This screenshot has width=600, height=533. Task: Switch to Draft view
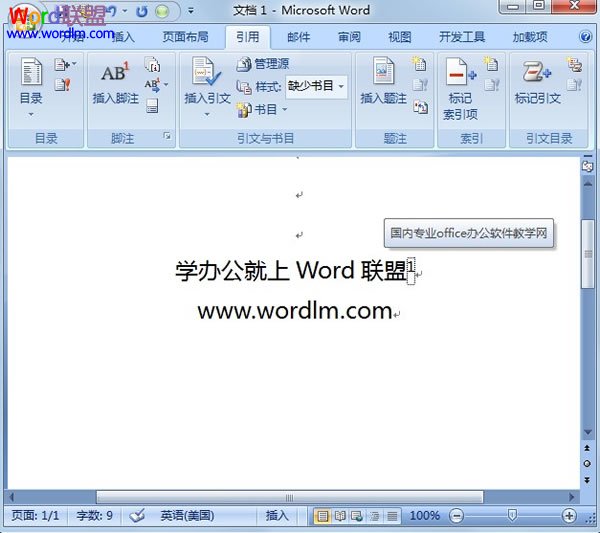(392, 516)
